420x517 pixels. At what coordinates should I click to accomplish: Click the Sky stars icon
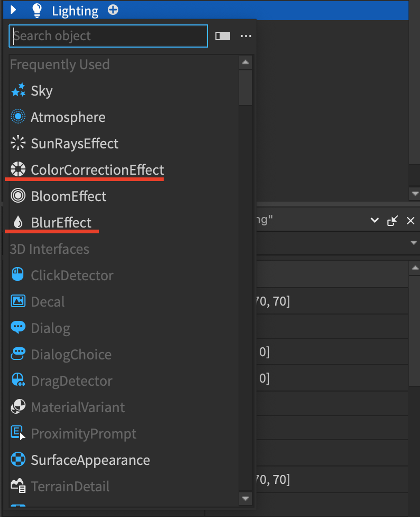point(18,90)
